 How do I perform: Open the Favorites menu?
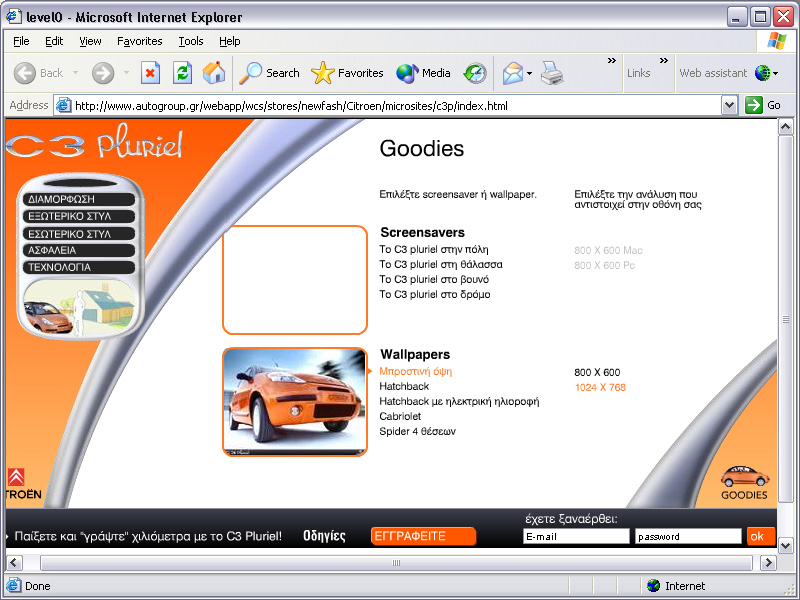click(x=140, y=41)
